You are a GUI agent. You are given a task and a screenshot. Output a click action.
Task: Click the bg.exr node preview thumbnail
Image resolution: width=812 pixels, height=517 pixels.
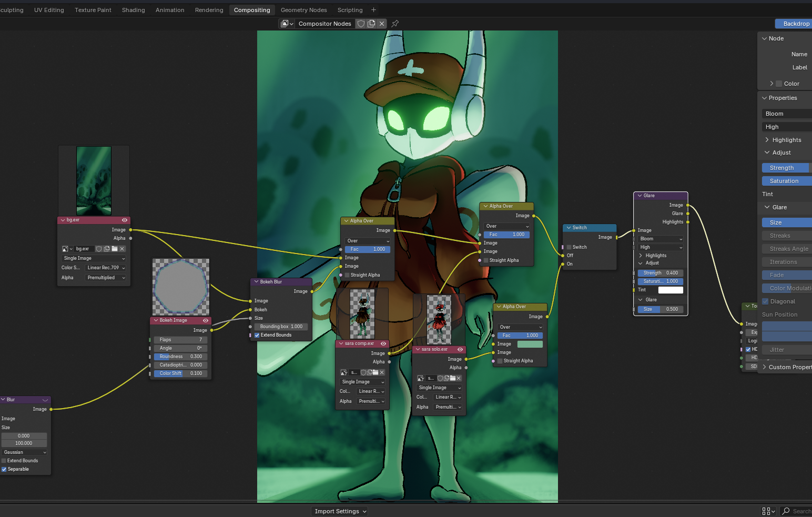(94, 181)
